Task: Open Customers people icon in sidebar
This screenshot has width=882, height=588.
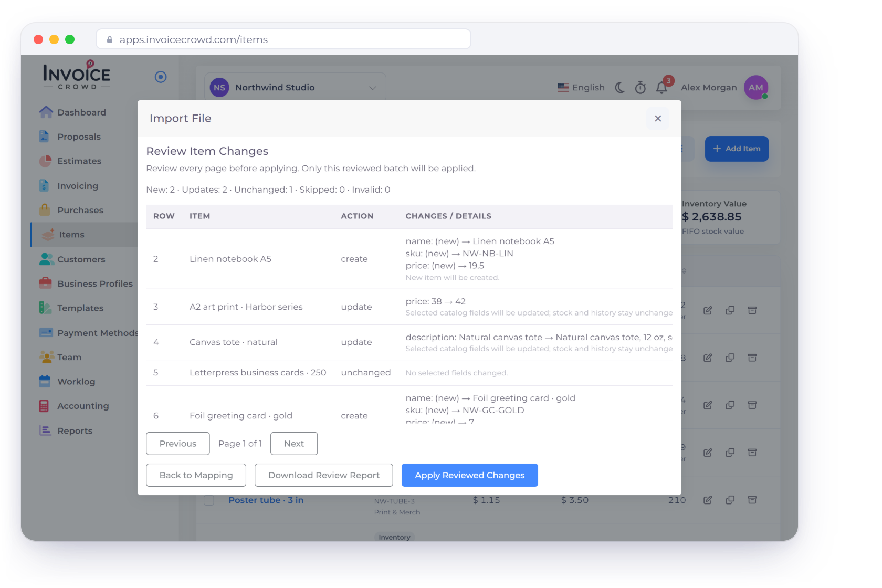Action: pyautogui.click(x=46, y=259)
